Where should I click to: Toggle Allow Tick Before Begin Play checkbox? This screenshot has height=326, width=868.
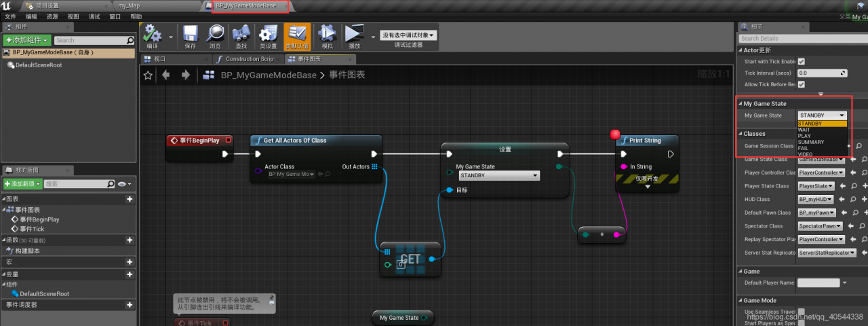pyautogui.click(x=801, y=84)
